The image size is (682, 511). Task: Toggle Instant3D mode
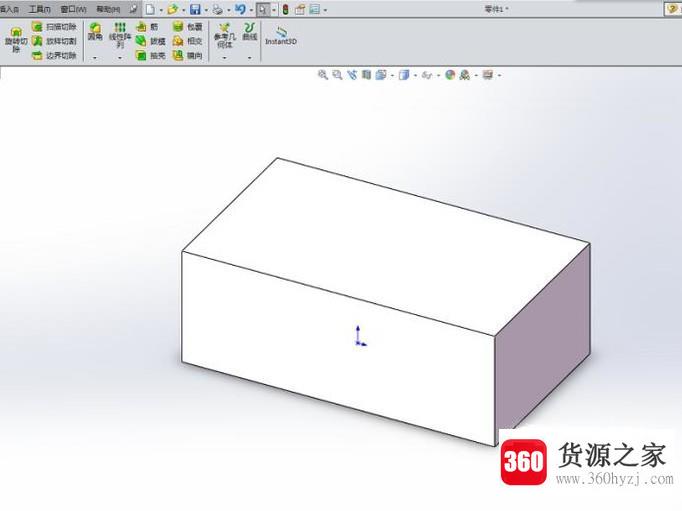[x=281, y=35]
